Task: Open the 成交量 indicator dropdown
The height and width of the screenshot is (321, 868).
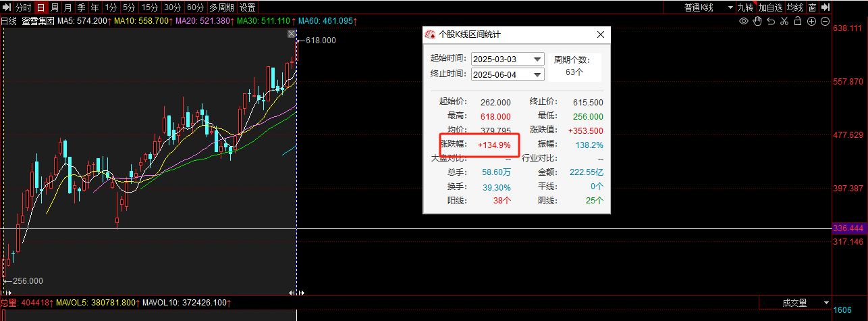Action: point(825,303)
